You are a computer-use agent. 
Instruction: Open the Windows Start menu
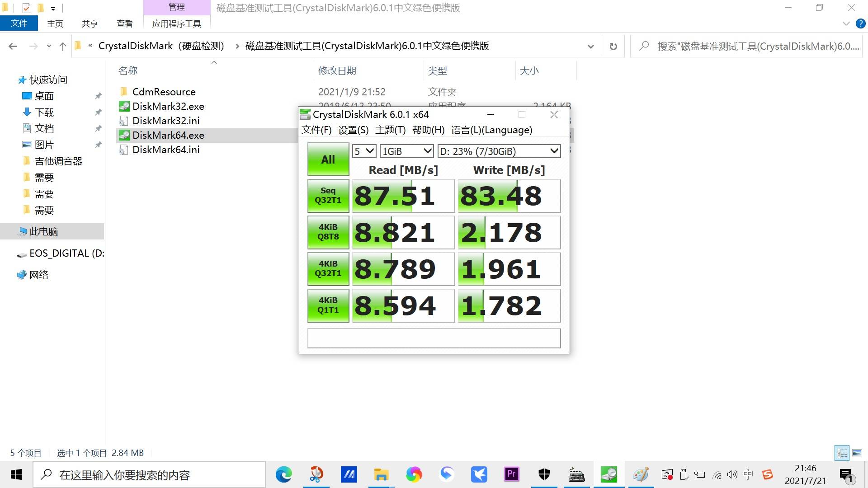[x=16, y=474]
